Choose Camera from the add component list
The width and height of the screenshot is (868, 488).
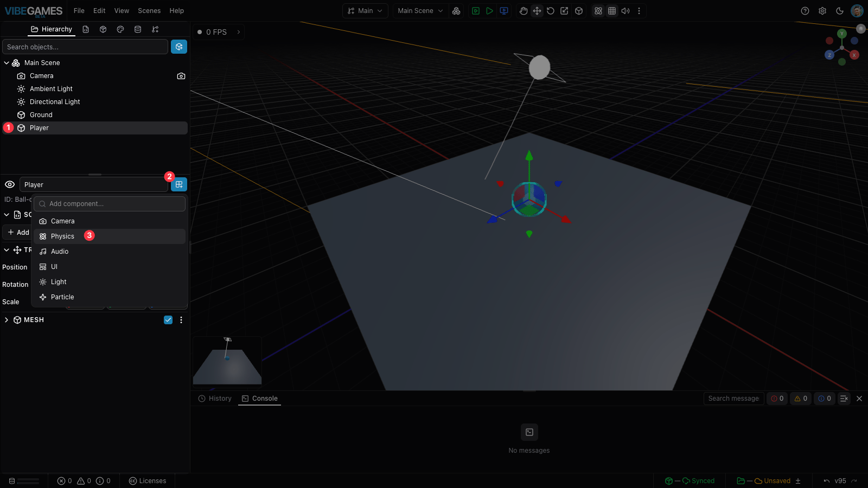tap(110, 221)
